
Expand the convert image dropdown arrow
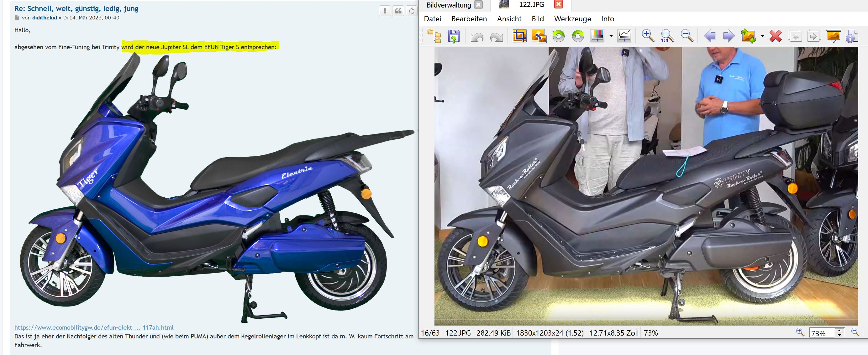762,36
